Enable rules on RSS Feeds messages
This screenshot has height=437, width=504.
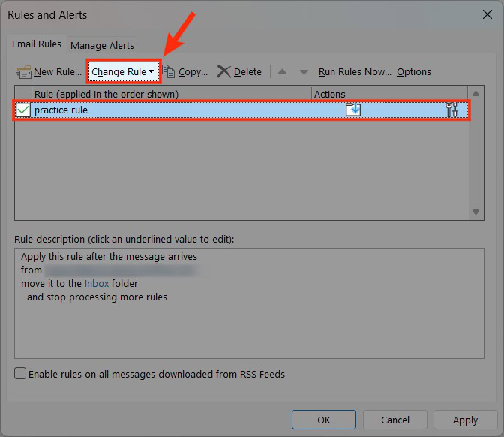coord(20,373)
